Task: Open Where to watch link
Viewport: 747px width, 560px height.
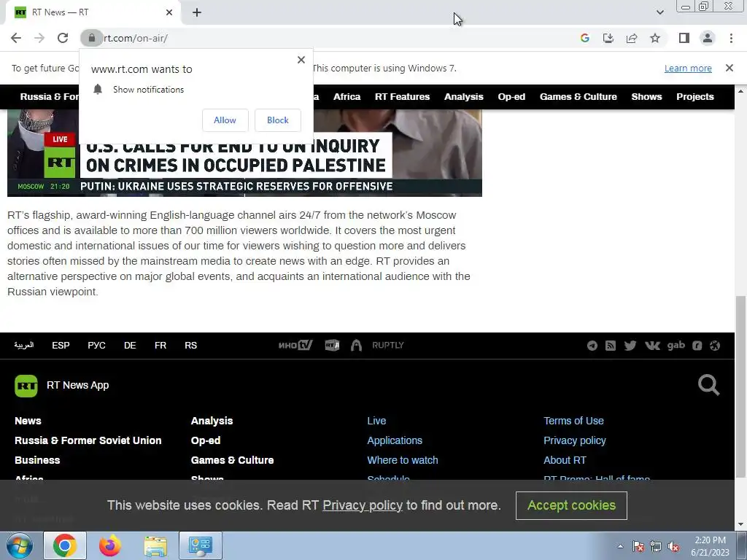Action: (x=402, y=460)
